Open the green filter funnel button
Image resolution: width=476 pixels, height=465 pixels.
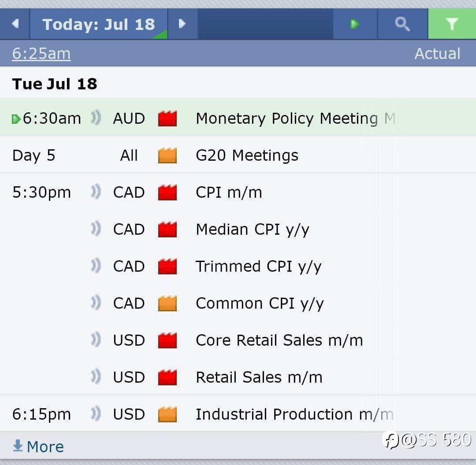click(452, 24)
